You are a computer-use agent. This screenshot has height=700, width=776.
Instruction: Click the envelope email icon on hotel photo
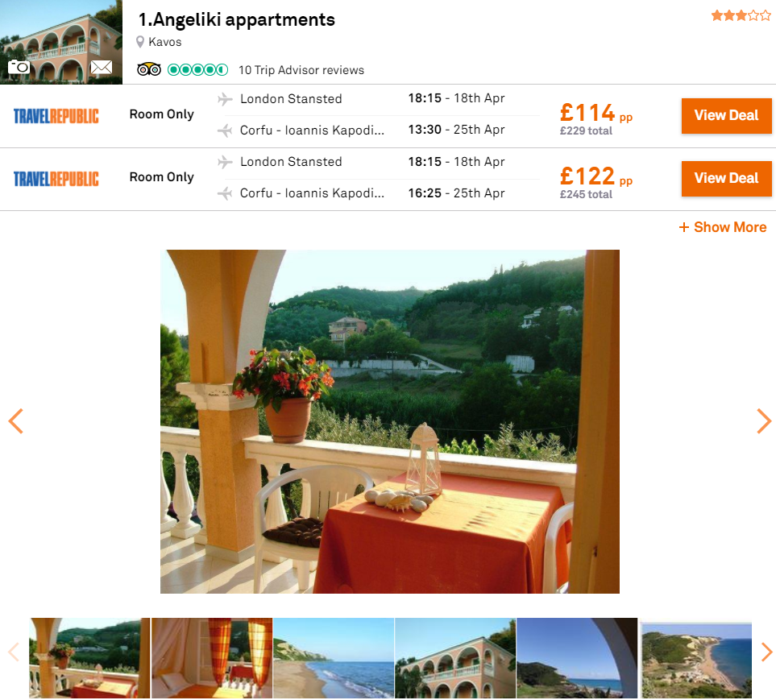click(102, 67)
